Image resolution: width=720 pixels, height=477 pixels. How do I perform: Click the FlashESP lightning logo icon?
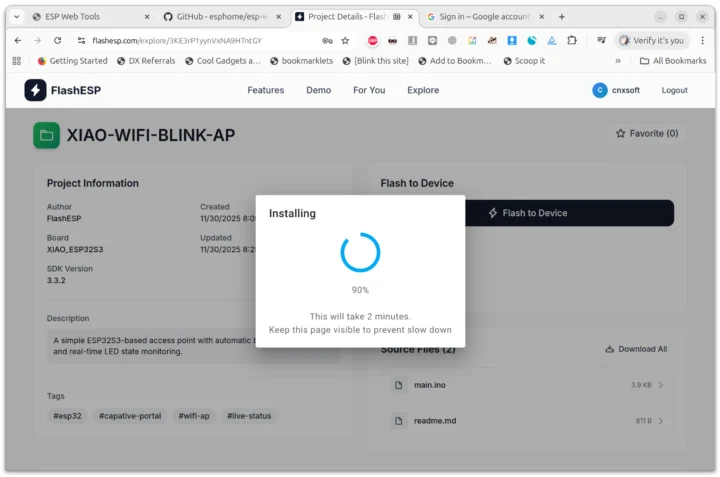coord(36,90)
